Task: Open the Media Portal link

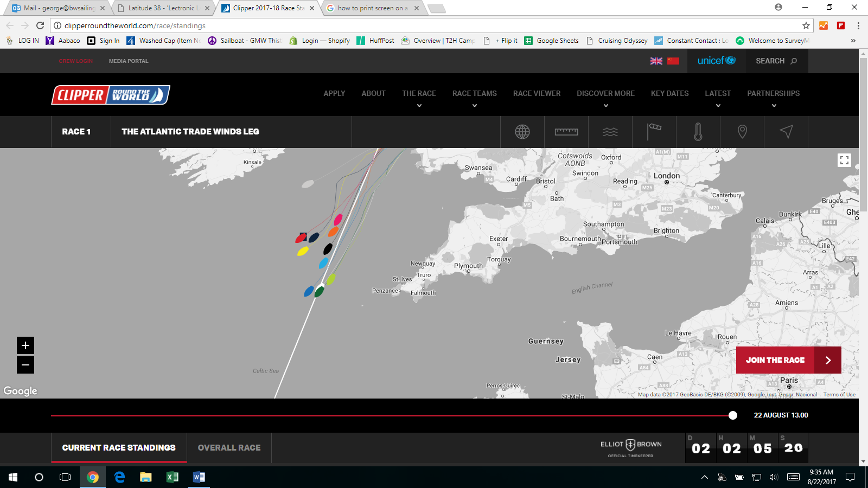Action: click(129, 61)
